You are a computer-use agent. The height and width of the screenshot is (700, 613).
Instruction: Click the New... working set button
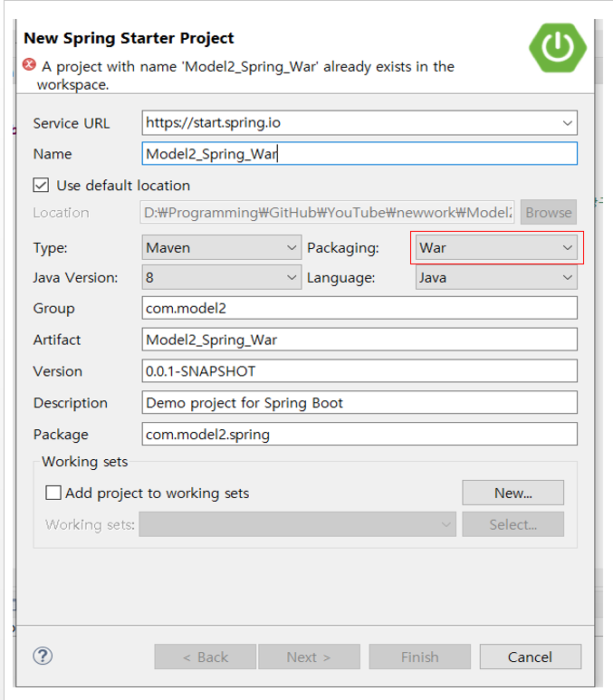tap(513, 493)
